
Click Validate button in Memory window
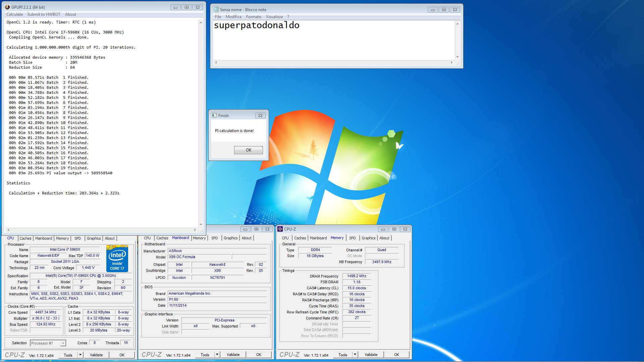point(371,355)
